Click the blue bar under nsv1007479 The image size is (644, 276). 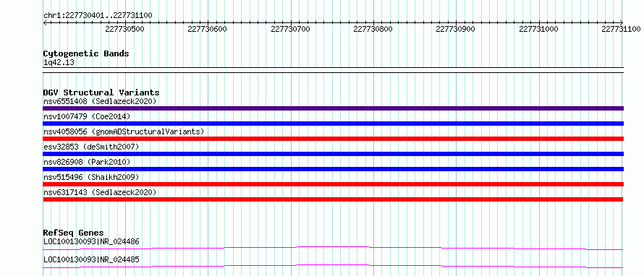pos(333,124)
